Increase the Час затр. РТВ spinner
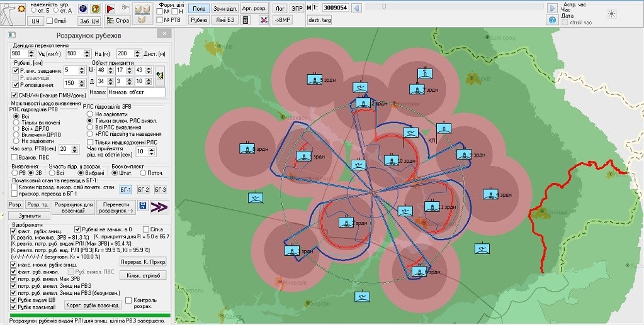Viewport: 644px width, 325px height. [x=74, y=146]
